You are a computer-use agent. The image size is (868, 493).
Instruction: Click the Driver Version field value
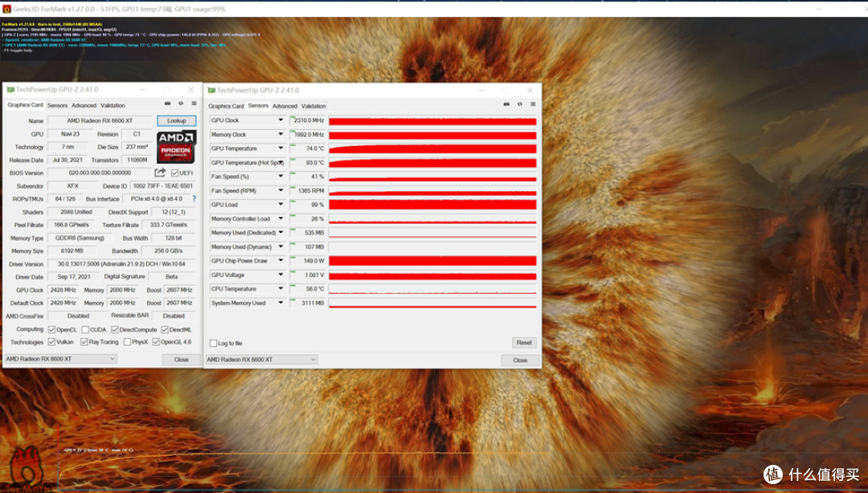pos(121,264)
